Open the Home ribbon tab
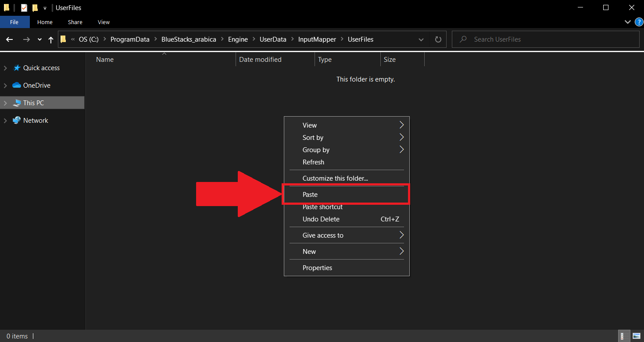This screenshot has height=342, width=644. [x=45, y=22]
